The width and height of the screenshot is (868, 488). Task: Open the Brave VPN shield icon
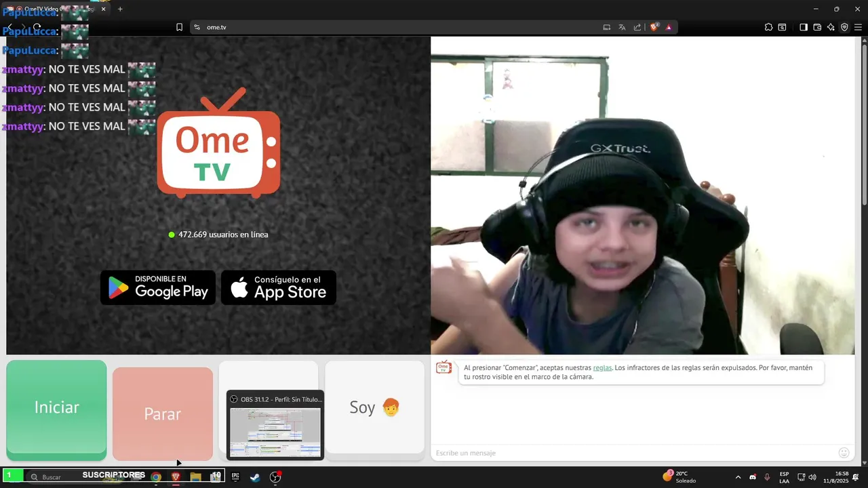coord(844,27)
